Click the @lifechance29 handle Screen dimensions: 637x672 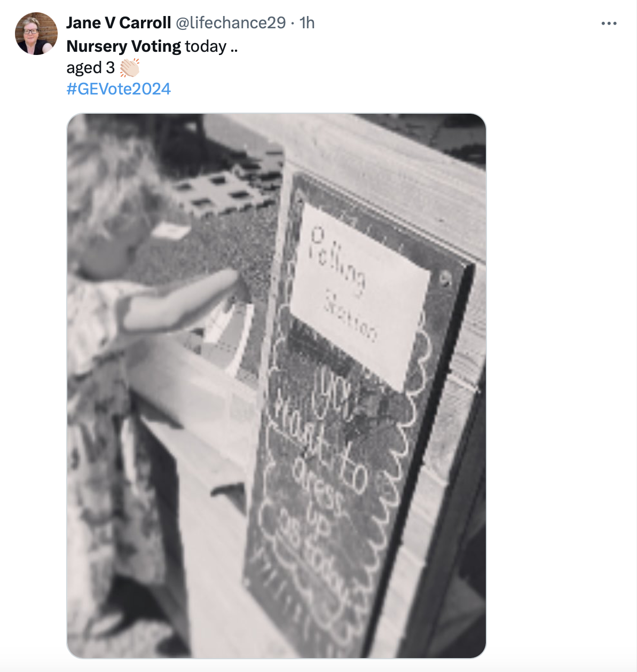[231, 23]
